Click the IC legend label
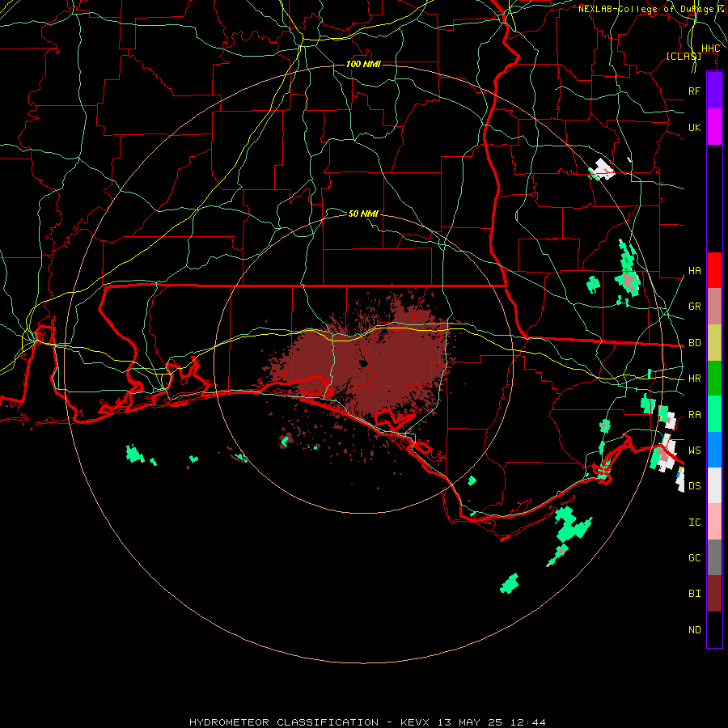 (x=694, y=523)
